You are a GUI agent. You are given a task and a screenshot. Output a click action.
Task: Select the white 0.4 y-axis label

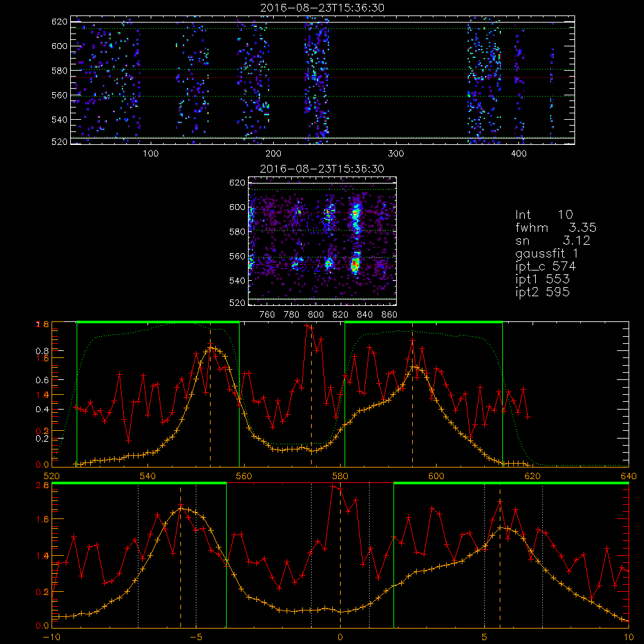(43, 410)
